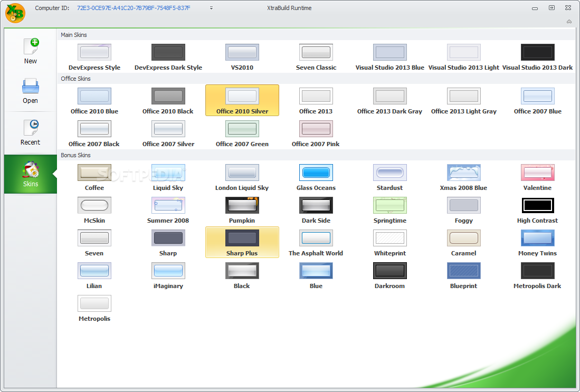Apply the Office 2007 Pink skin

[316, 133]
